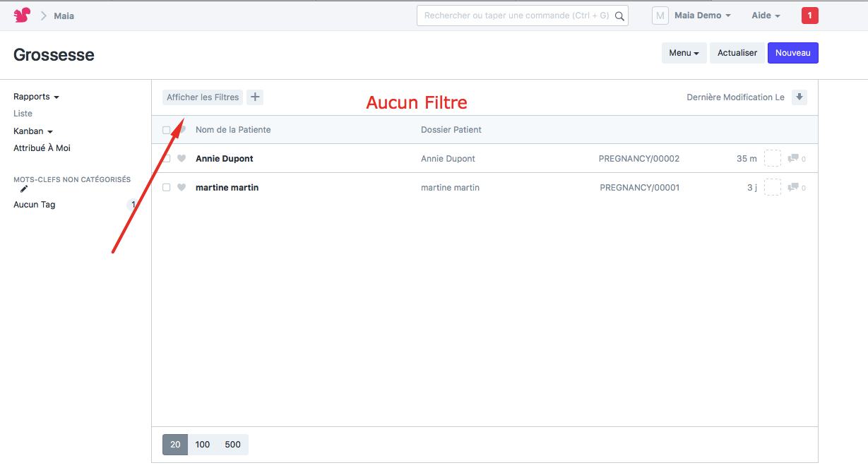Click the search magnifier icon
868x475 pixels.
tap(619, 16)
